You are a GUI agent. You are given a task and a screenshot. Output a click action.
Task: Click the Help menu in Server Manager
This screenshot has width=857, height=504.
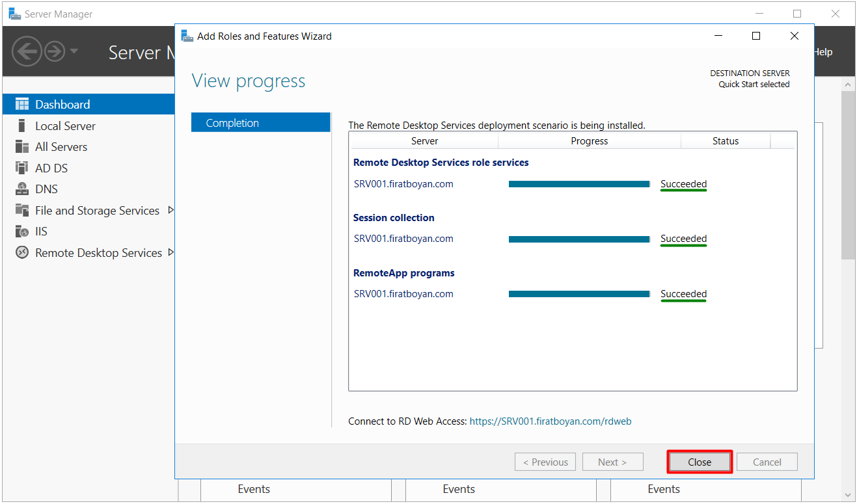click(x=823, y=52)
